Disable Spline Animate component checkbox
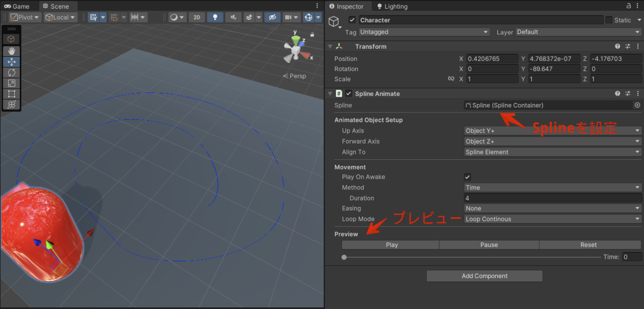 [348, 93]
